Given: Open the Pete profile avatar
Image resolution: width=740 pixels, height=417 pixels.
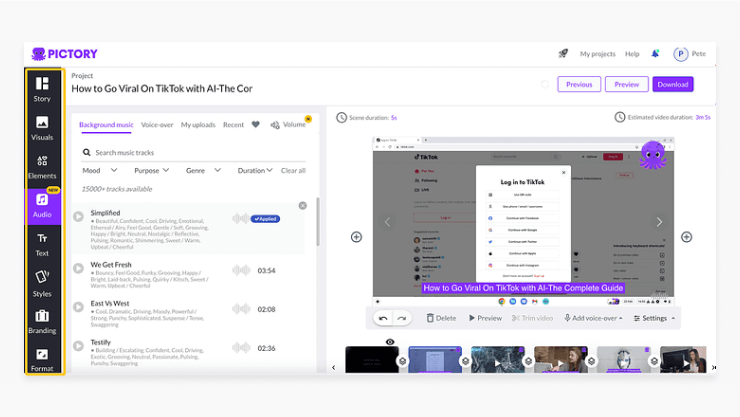Looking at the screenshot, I should tap(681, 54).
